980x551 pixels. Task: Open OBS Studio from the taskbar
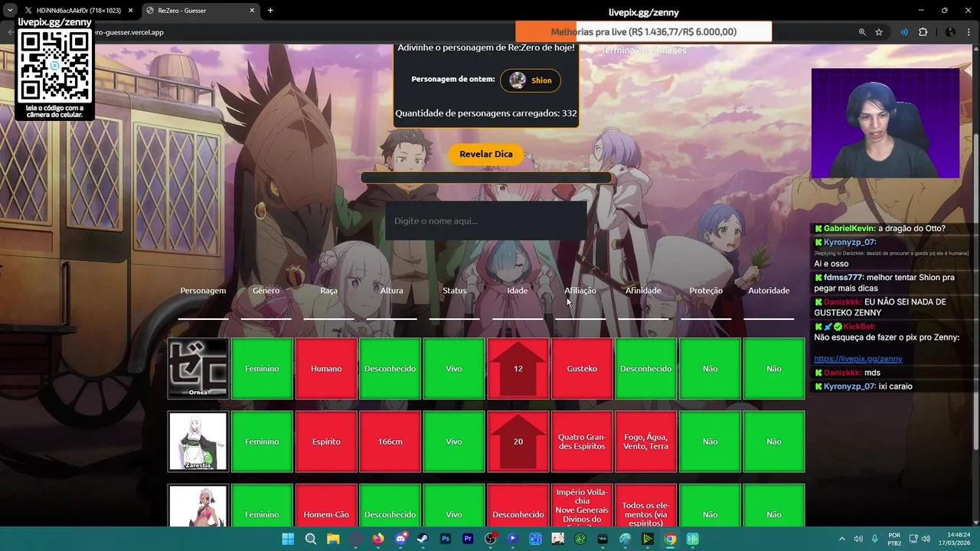click(490, 539)
